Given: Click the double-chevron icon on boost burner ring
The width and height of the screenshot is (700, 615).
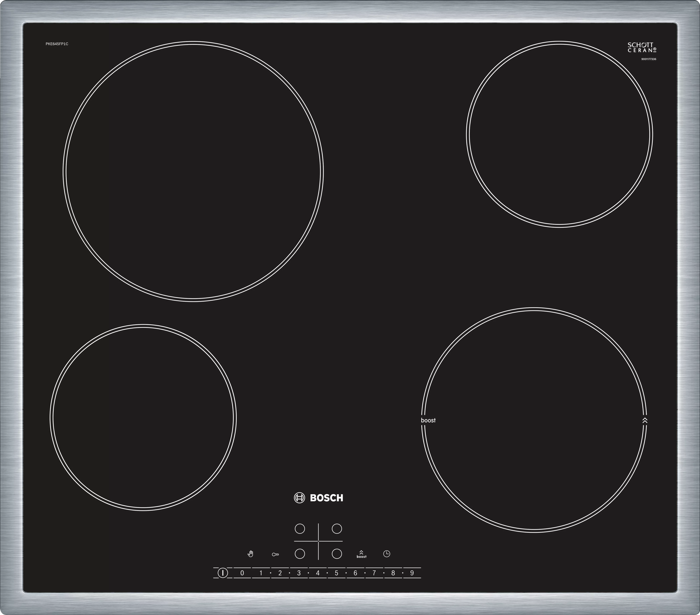Looking at the screenshot, I should tap(645, 420).
